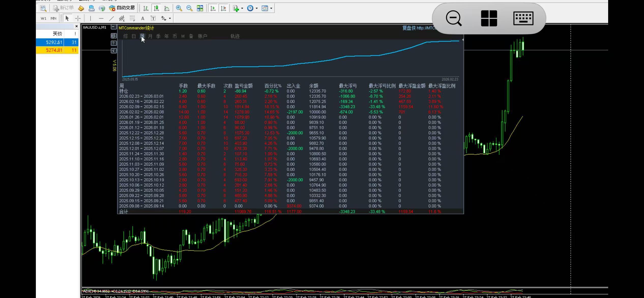Select the crosshair tool
This screenshot has width=644, height=298.
[x=78, y=18]
